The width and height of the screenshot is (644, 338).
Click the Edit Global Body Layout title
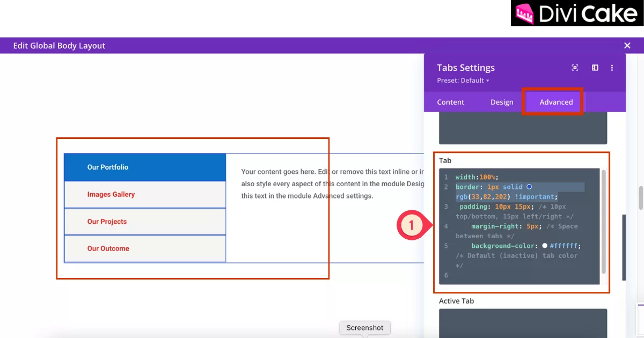coord(60,46)
